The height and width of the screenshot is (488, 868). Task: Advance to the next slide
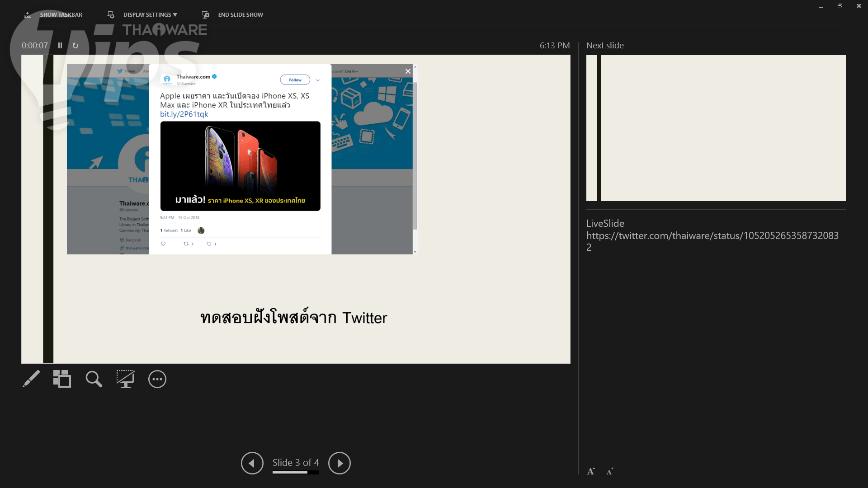[x=339, y=463]
